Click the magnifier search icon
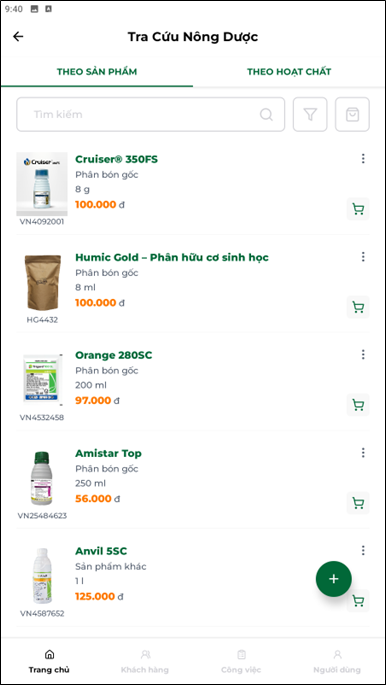Viewport: 386px width, 685px height. coord(266,114)
